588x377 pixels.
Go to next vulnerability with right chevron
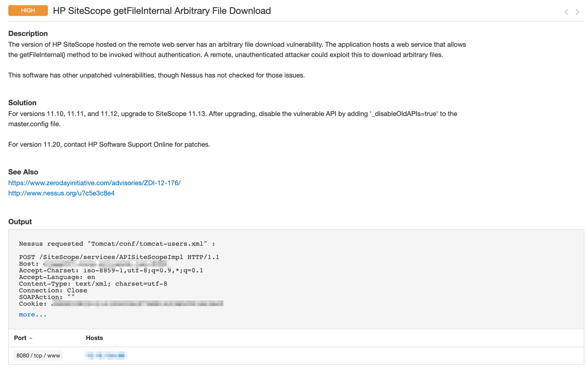tap(577, 12)
